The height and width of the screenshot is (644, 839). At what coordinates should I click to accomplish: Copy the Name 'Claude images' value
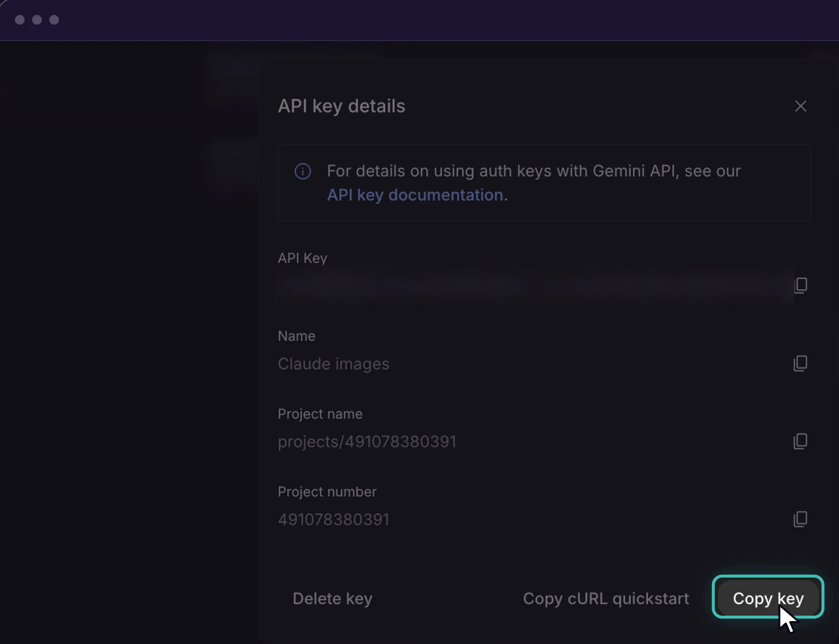pos(800,363)
